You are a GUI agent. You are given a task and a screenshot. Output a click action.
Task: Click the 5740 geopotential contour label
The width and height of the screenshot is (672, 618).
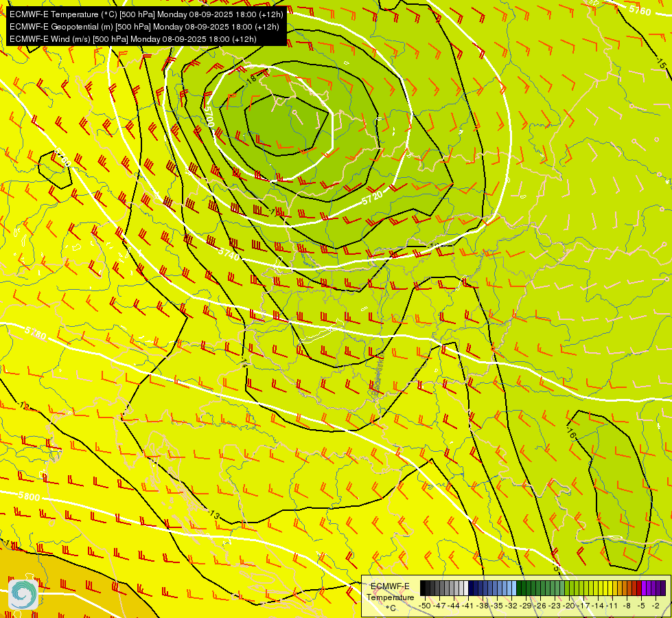(229, 254)
